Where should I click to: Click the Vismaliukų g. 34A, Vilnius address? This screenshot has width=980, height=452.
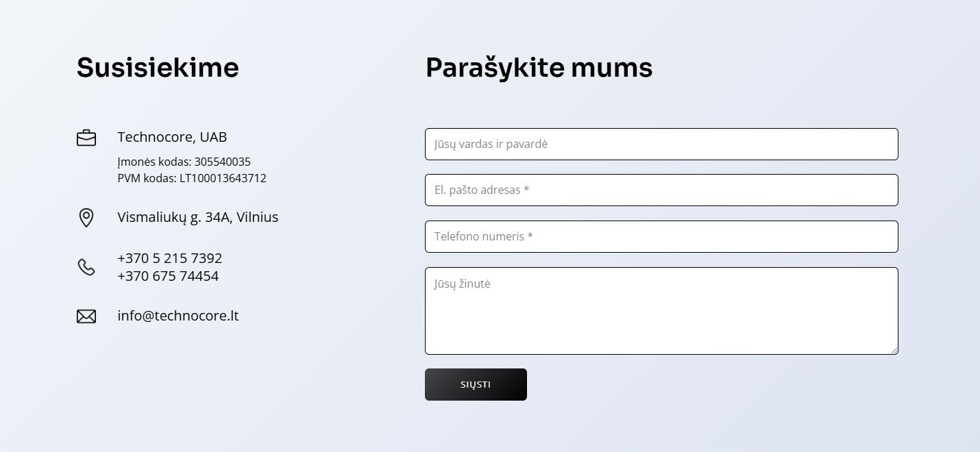(x=198, y=217)
